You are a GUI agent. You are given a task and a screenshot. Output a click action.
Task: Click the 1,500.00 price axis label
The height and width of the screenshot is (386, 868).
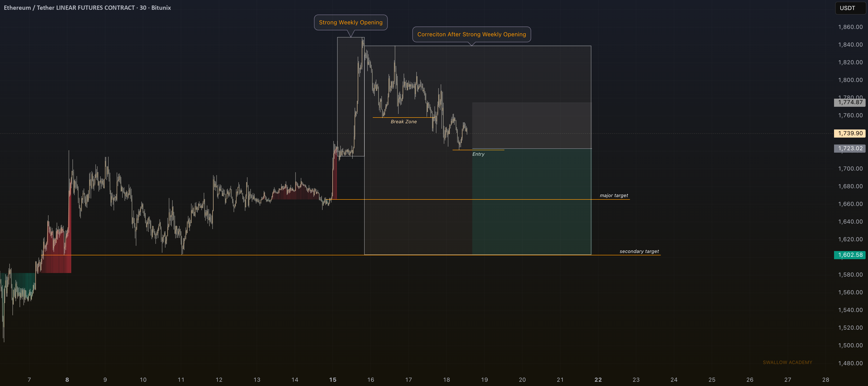pos(850,345)
